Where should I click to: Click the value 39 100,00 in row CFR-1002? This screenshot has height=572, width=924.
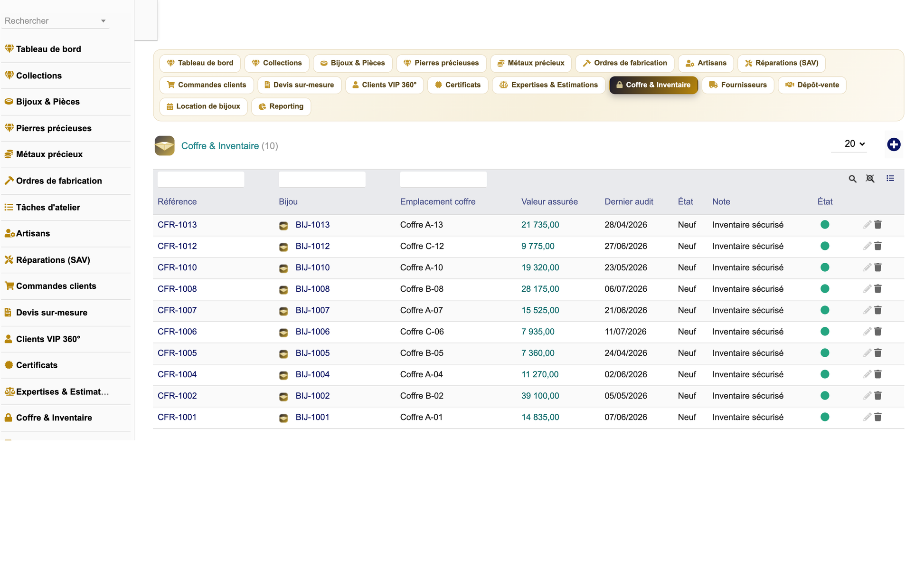coord(540,396)
